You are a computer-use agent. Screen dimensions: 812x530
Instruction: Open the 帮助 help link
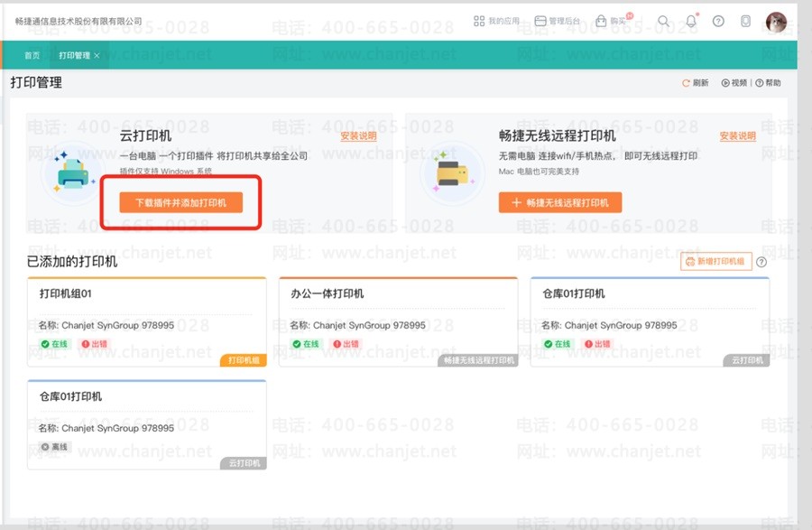click(768, 83)
